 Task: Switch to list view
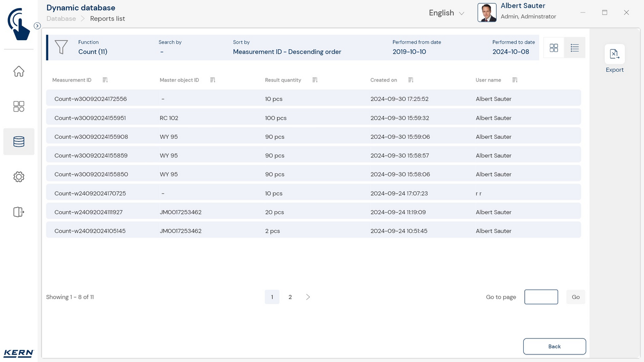(x=575, y=48)
